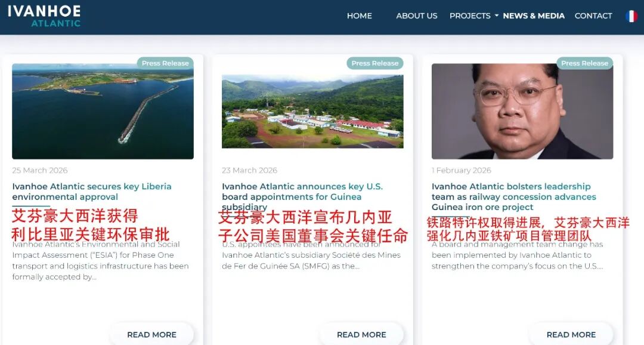Click the board and management change summary
Viewport: 644px width, 345px height.
518,255
